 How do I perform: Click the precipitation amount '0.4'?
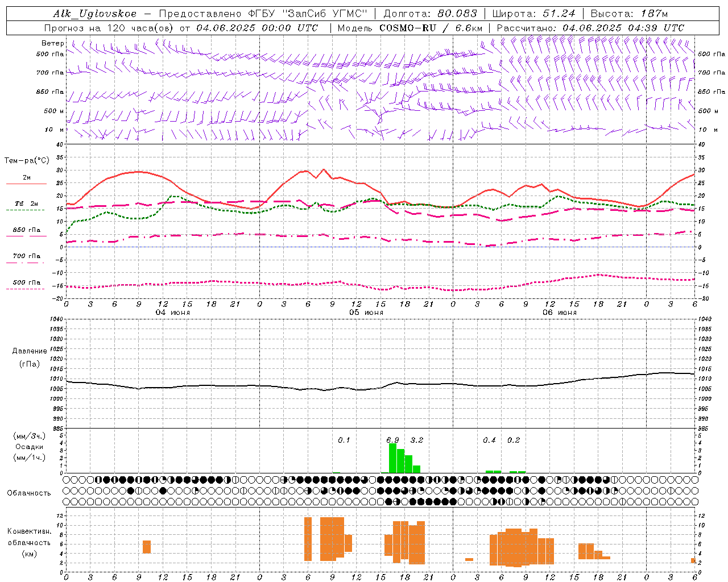[x=489, y=440]
